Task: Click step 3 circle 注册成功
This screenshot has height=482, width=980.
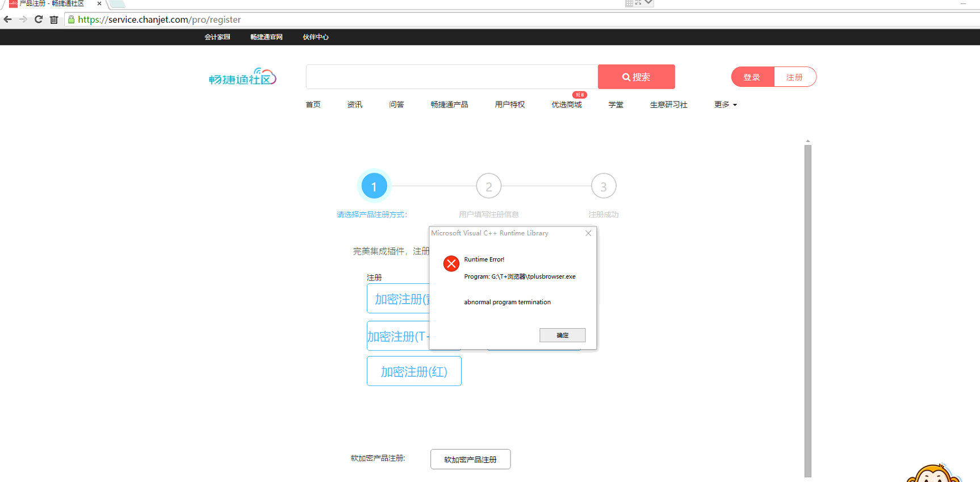Action: pos(604,186)
